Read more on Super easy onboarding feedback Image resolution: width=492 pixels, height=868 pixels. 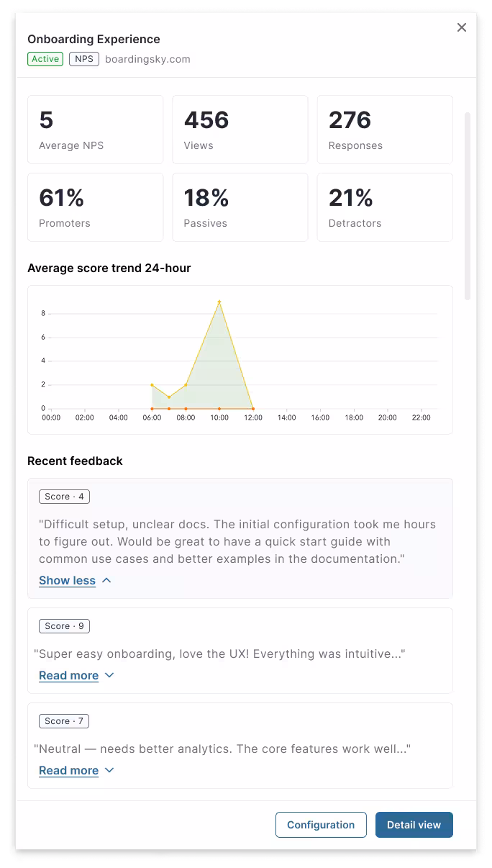68,675
